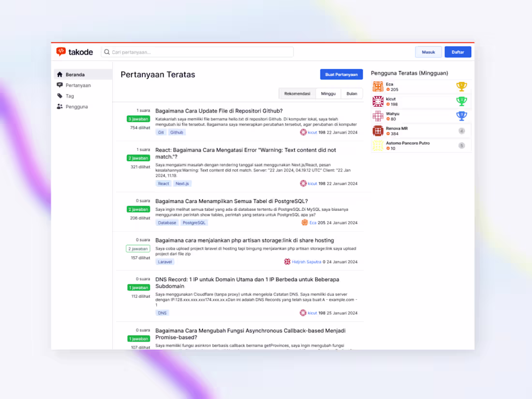This screenshot has height=399, width=532.
Task: Click the 754 dilihat view count
Action: click(x=140, y=128)
